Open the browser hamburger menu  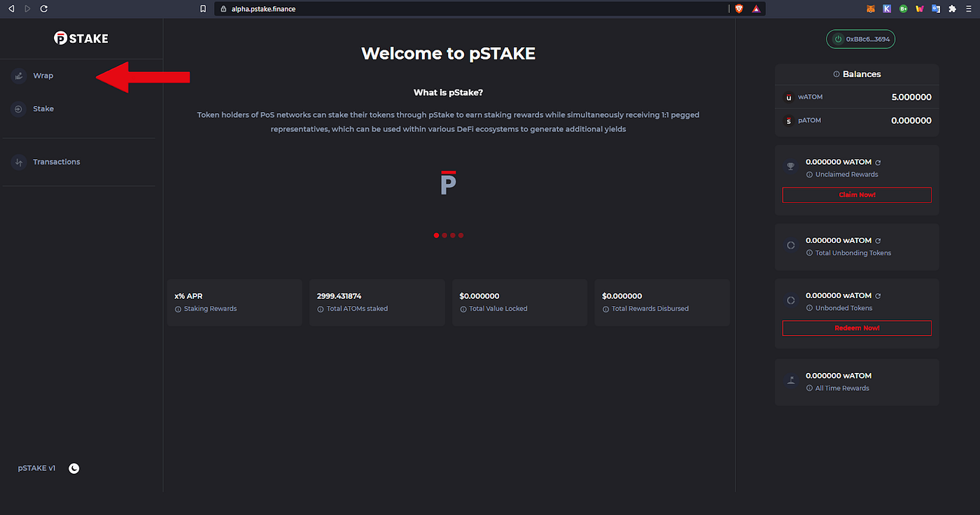(x=969, y=8)
